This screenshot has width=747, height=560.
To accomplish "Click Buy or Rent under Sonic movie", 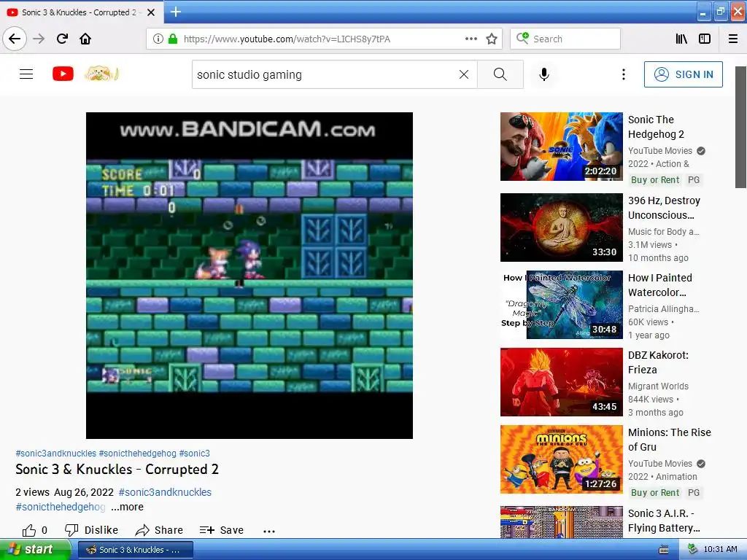I will (x=655, y=180).
